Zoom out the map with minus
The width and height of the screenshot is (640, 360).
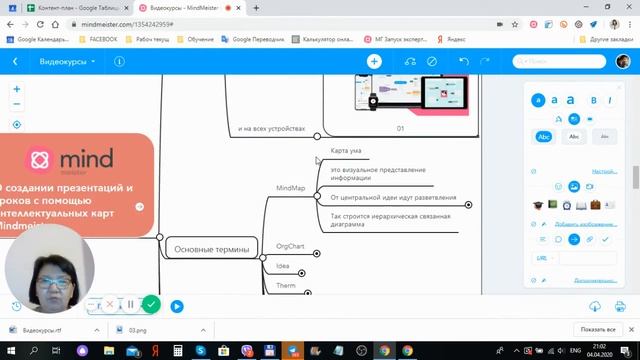17,104
